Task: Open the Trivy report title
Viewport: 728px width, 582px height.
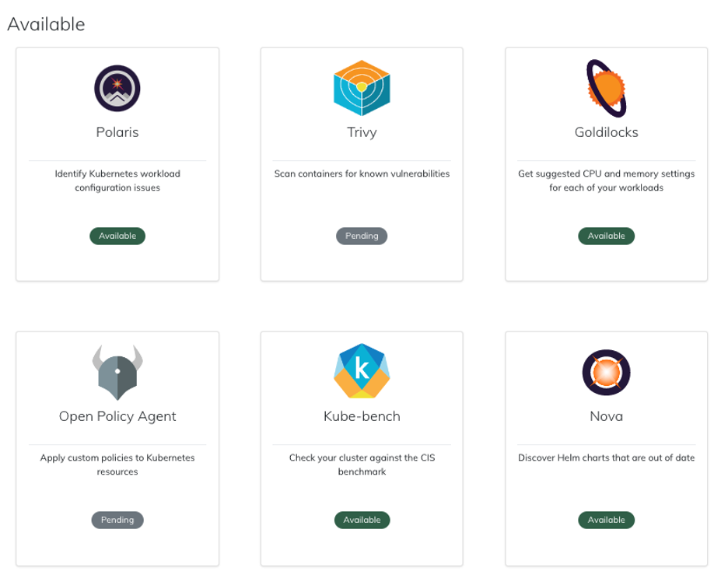Action: 362,132
